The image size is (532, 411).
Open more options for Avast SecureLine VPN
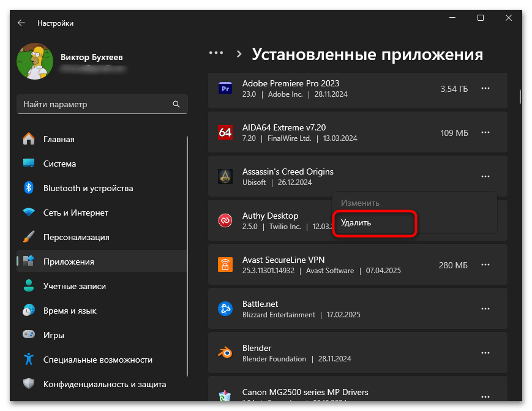tap(485, 265)
